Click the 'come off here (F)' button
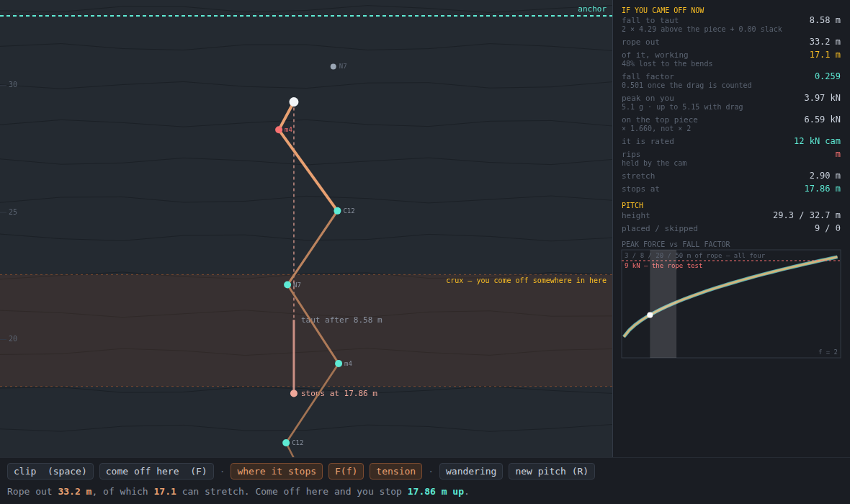The height and width of the screenshot is (504, 850). [x=156, y=472]
